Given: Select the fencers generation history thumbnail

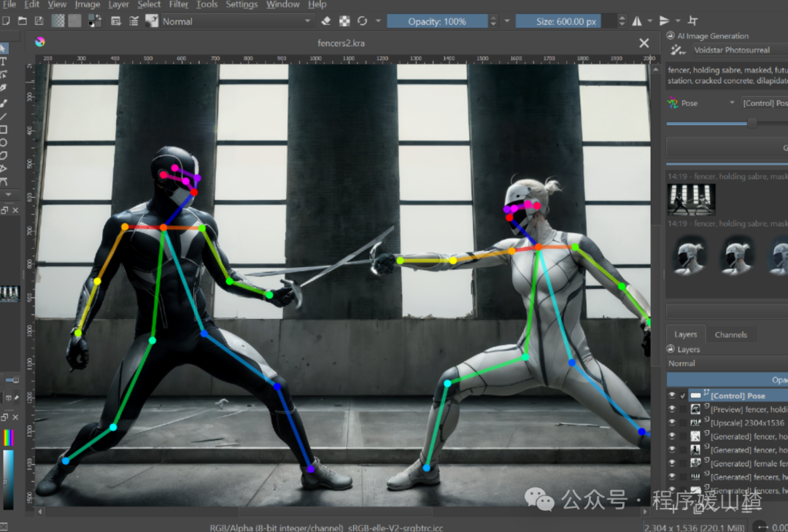Looking at the screenshot, I should [x=691, y=199].
